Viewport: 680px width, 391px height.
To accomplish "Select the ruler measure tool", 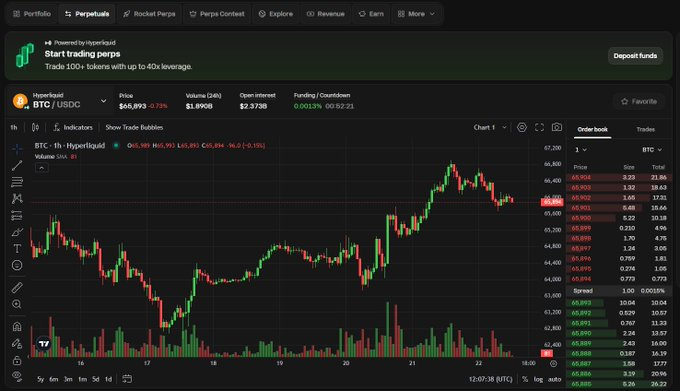I will (17, 287).
